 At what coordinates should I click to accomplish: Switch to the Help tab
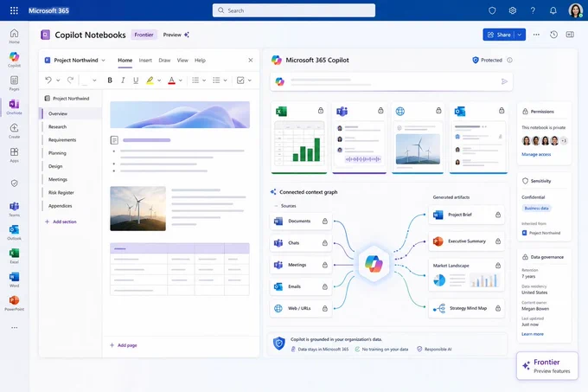tap(200, 60)
